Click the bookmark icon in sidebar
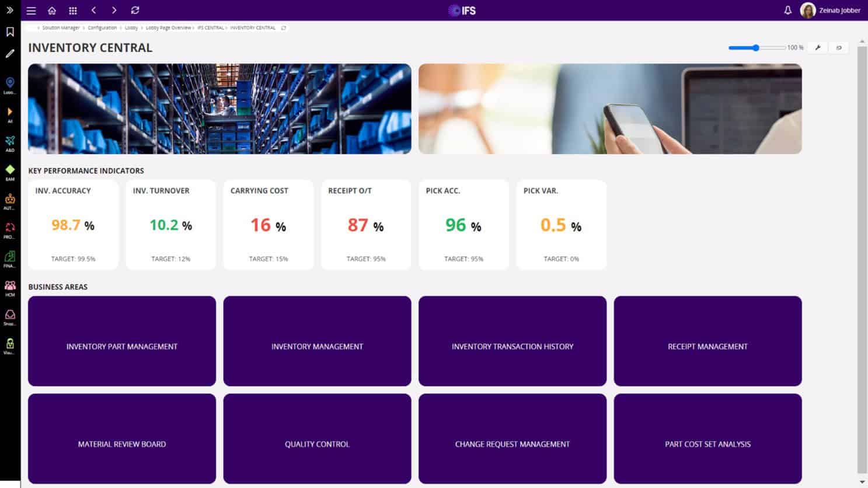This screenshot has height=488, width=868. [x=10, y=32]
